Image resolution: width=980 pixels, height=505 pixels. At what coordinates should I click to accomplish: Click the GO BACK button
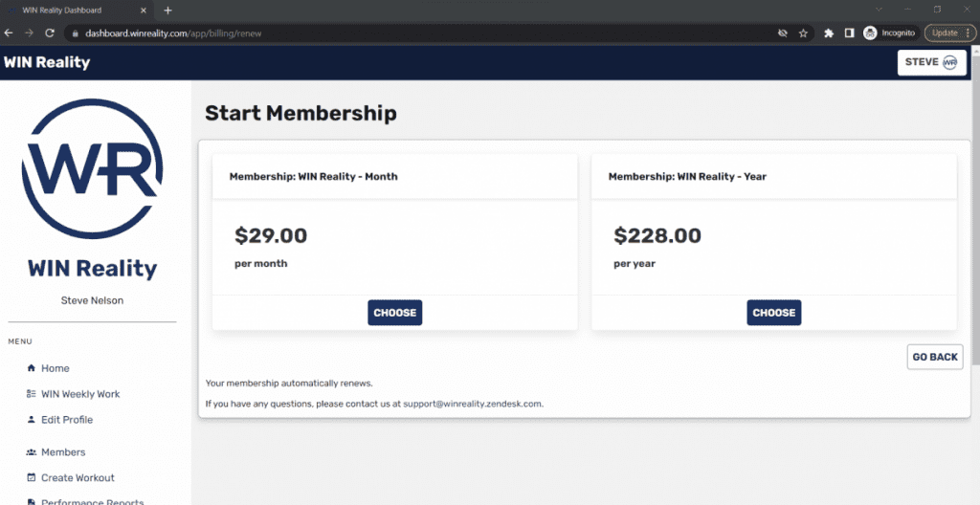[x=935, y=357]
